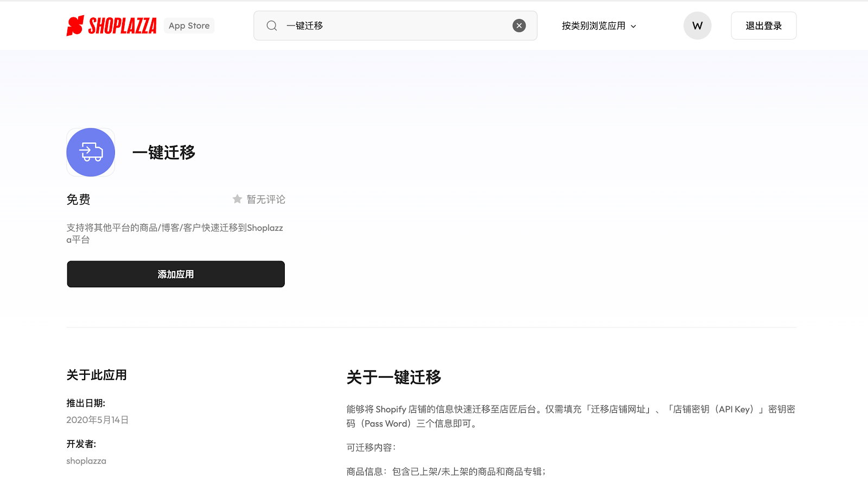This screenshot has height=480, width=868.
Task: Click the 暂无评论 reviews text
Action: point(266,199)
